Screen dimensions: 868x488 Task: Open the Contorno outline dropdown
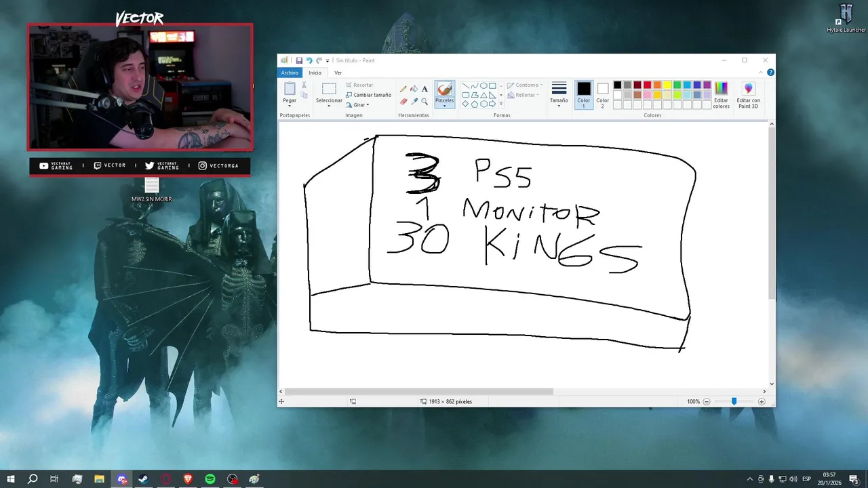click(525, 85)
